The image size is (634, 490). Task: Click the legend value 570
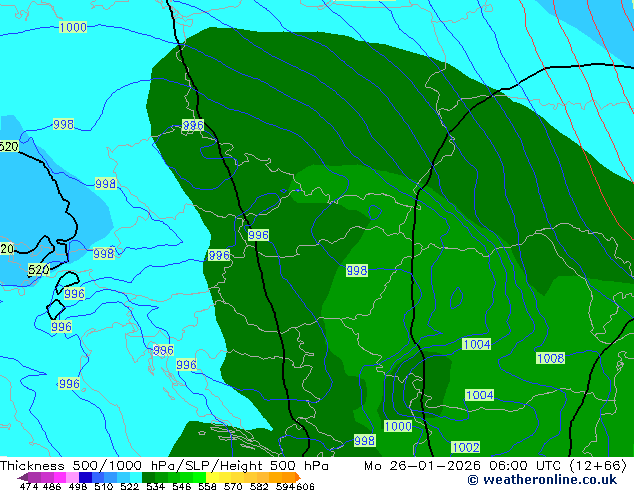[x=233, y=486]
